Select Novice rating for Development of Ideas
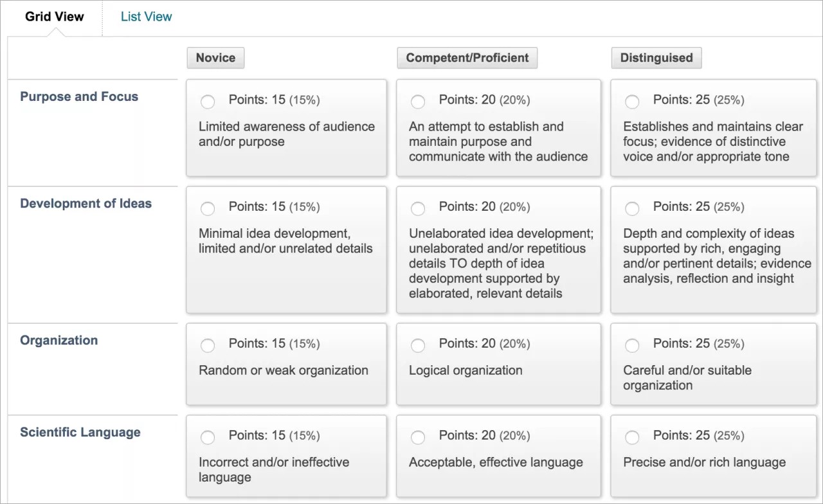The image size is (823, 504). tap(208, 208)
